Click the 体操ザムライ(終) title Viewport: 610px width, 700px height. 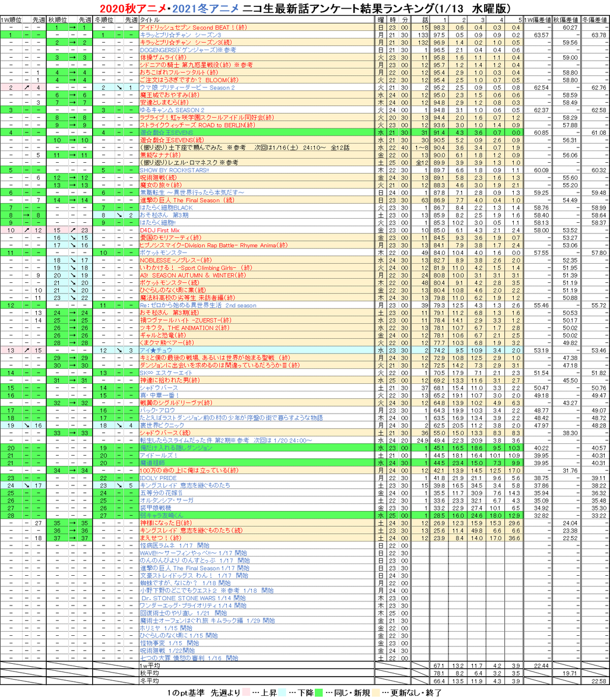163,58
